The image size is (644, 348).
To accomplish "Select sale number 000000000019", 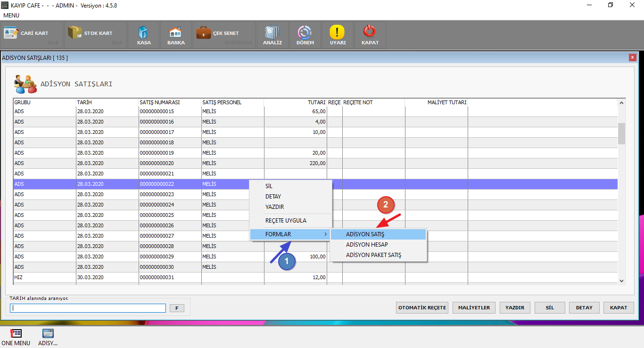I will click(170, 153).
